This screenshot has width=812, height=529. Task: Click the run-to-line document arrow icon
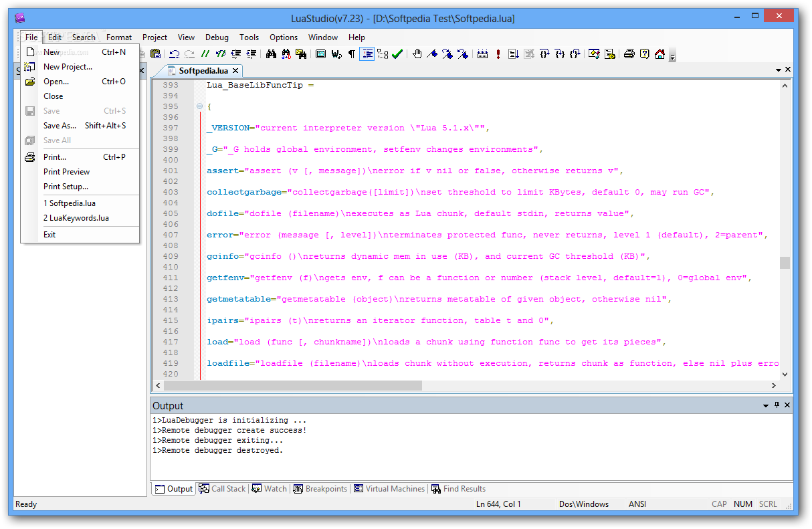(x=514, y=54)
